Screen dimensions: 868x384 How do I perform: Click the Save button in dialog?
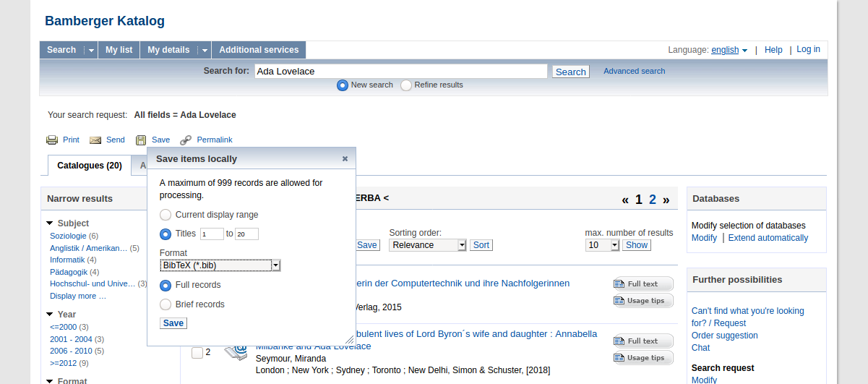173,323
